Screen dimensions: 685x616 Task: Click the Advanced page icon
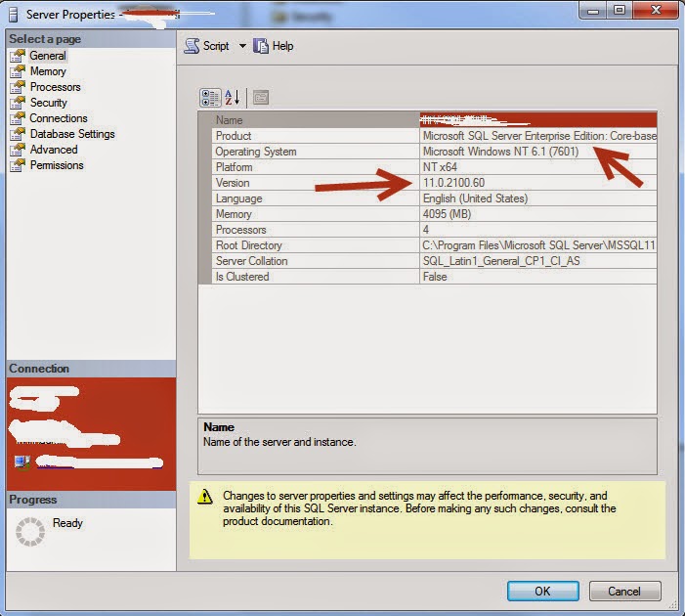click(18, 150)
